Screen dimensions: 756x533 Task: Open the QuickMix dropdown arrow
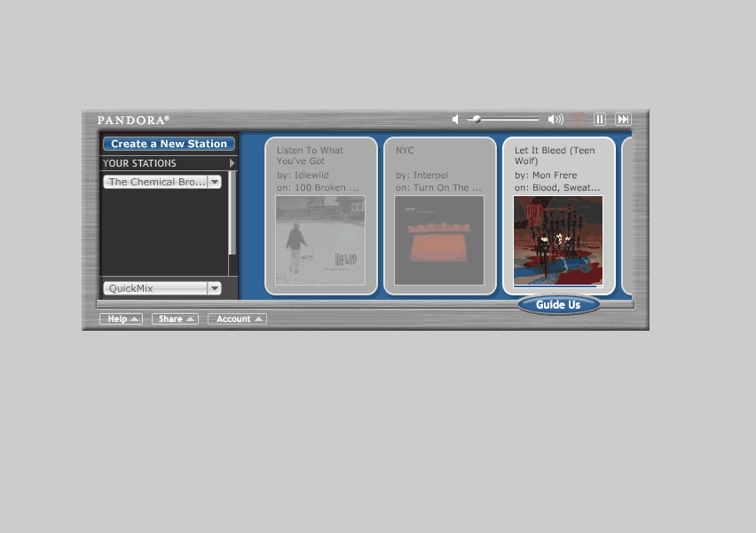coord(215,288)
